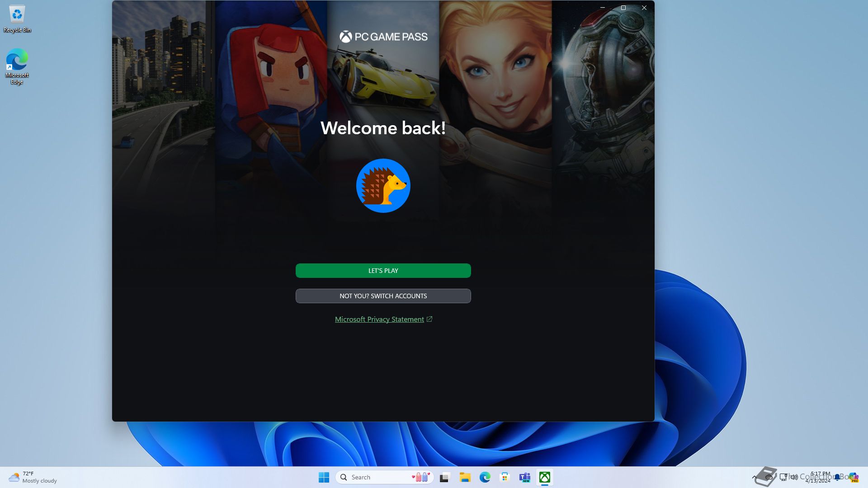Open Microsoft Teams from the taskbar

[x=524, y=477]
